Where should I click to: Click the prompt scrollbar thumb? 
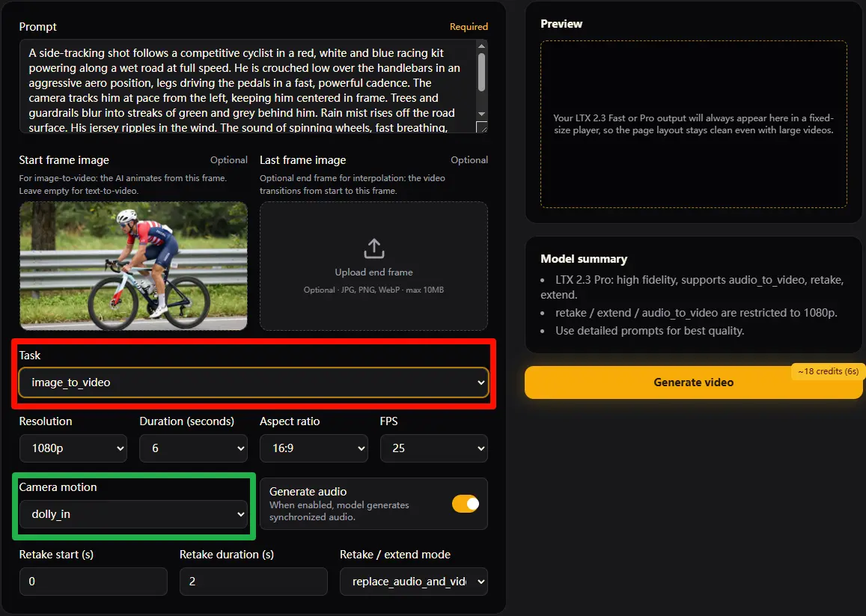(481, 71)
